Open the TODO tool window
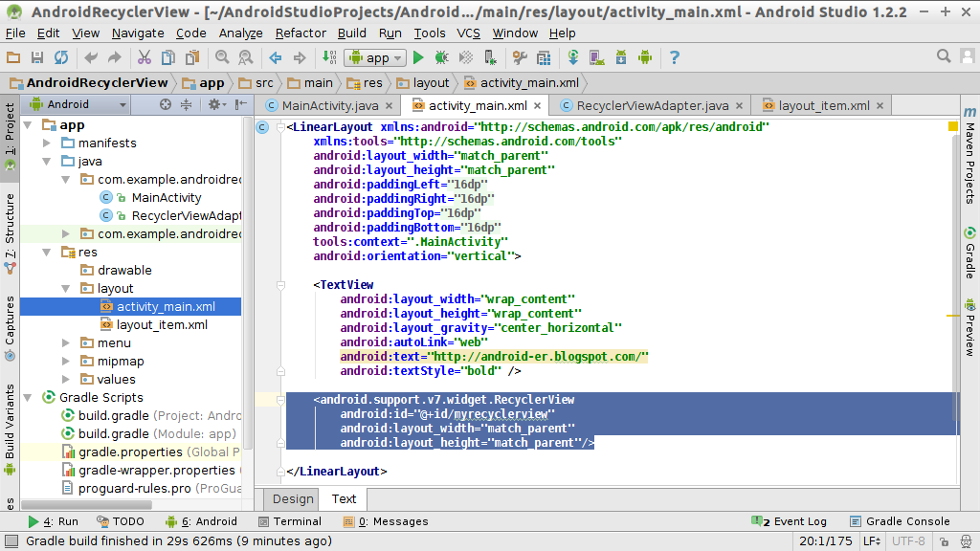The height and width of the screenshot is (551, 980). [x=120, y=521]
